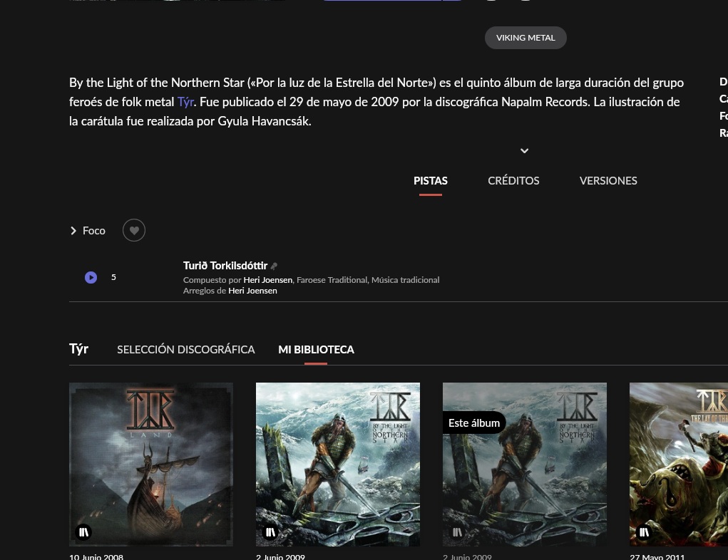Select the PISTAS tab
Screen dimensions: 728x560
point(431,180)
